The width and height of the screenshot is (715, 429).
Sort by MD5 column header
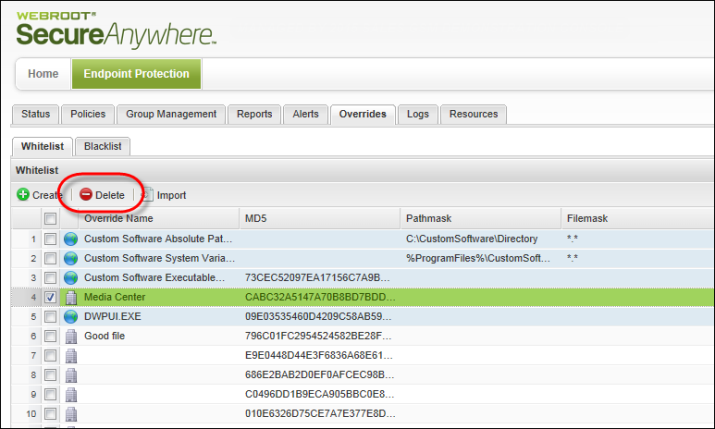pos(320,218)
